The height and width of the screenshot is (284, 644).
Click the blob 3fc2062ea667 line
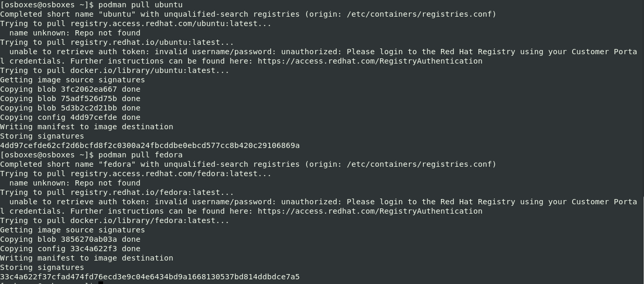coord(70,89)
